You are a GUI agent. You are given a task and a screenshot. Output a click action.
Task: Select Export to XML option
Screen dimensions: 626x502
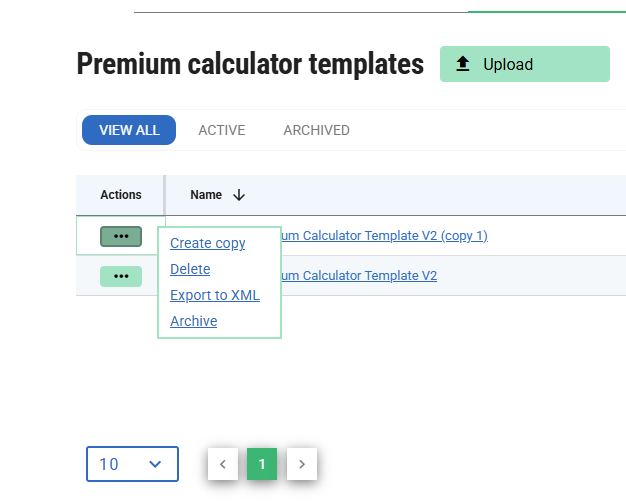click(x=215, y=295)
